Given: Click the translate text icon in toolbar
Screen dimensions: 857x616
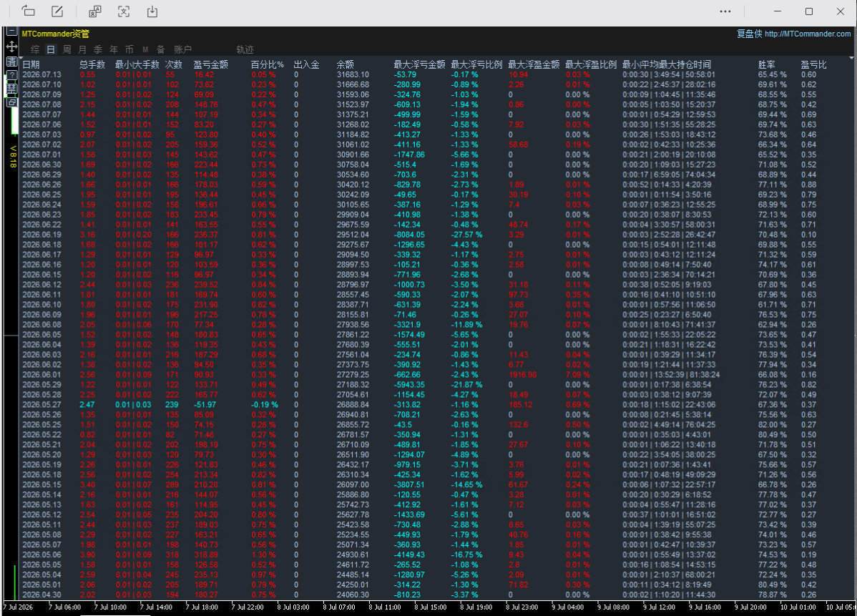Looking at the screenshot, I should point(95,11).
